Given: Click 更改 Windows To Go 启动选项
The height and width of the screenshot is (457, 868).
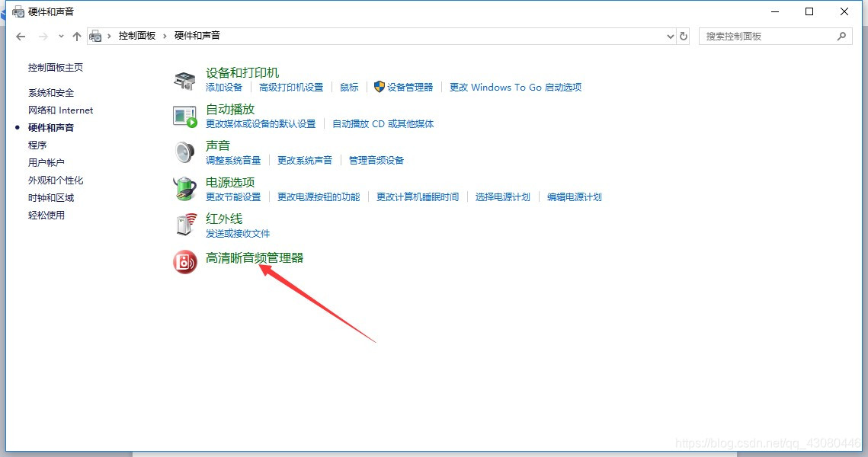Looking at the screenshot, I should point(515,88).
